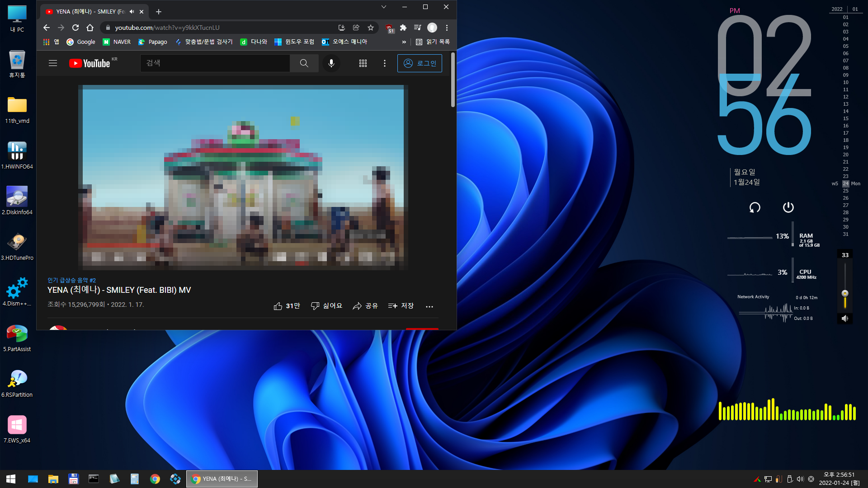868x488 pixels.
Task: Open the 윈도우 포럼 bookmark
Action: pos(294,42)
